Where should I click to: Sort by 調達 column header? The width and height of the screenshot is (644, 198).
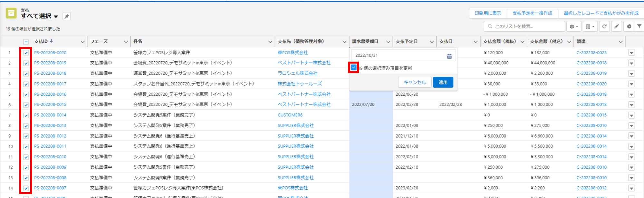(x=581, y=41)
